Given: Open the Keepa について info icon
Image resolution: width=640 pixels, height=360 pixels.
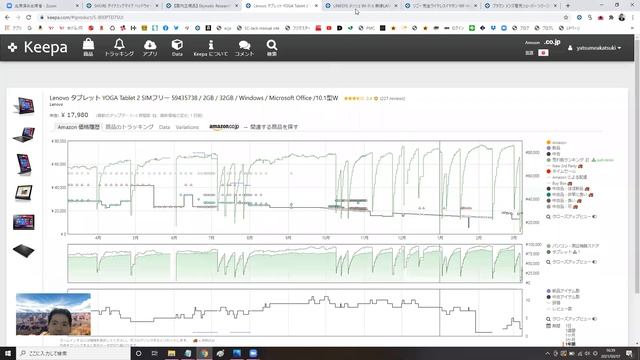Looking at the screenshot, I should (211, 47).
